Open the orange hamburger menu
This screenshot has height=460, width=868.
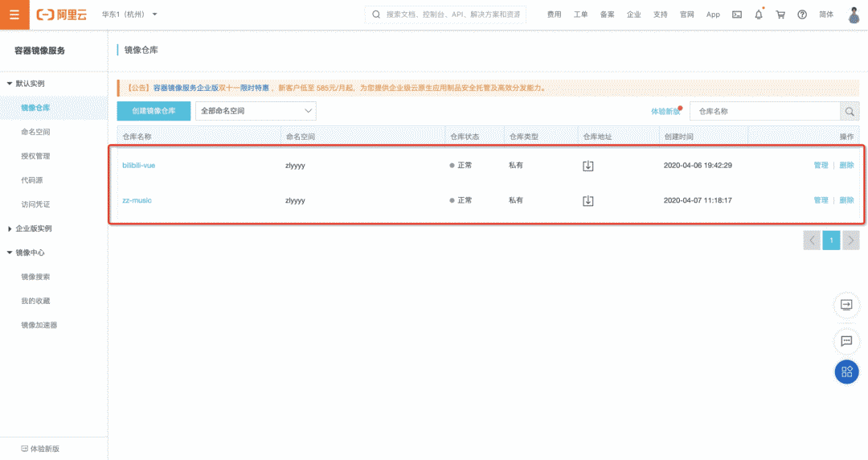14,14
